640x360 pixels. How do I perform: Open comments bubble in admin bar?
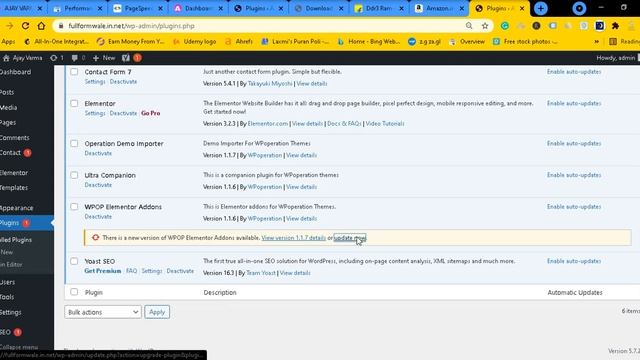coord(74,58)
